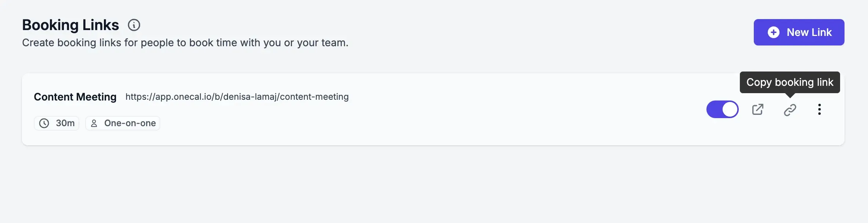
Task: Click the clock icon on the 30m badge
Action: (44, 123)
